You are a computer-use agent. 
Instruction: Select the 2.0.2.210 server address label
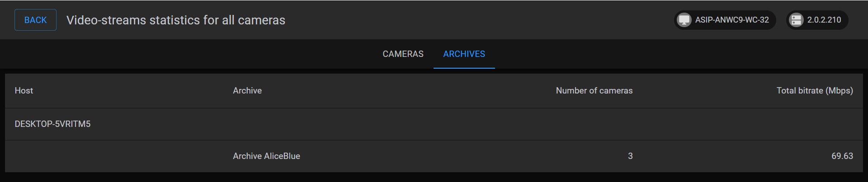click(824, 20)
